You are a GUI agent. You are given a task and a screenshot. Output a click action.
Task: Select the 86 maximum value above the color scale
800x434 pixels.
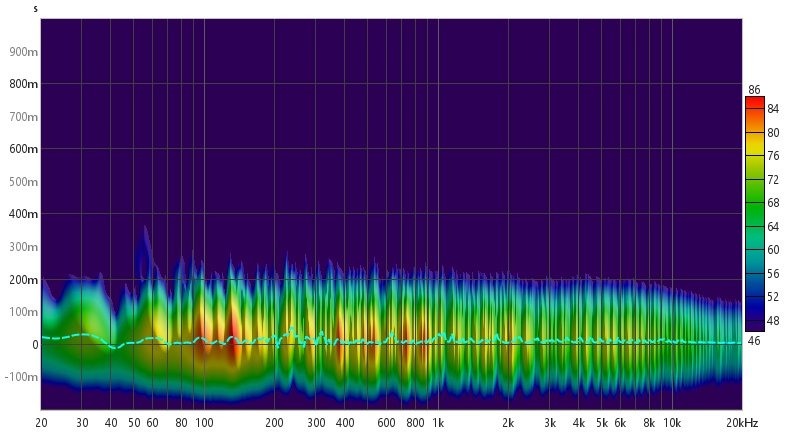click(x=753, y=90)
